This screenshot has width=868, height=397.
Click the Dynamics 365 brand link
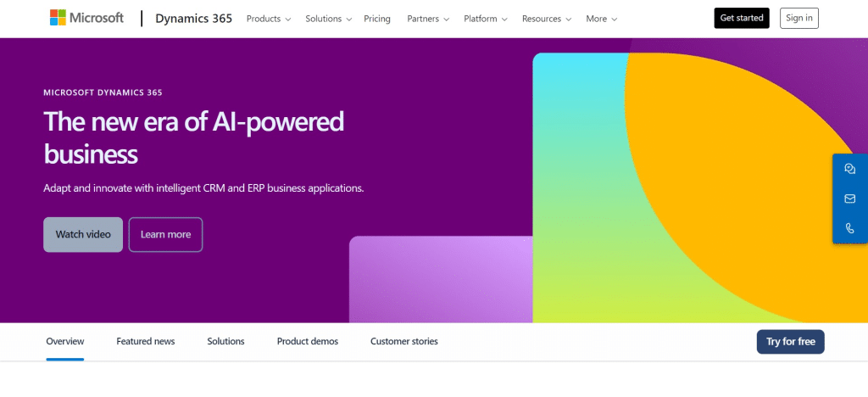click(x=194, y=19)
